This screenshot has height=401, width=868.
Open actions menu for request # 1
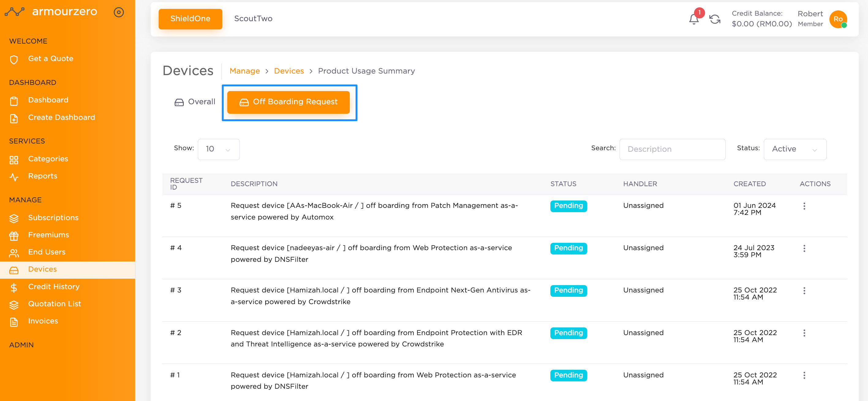[804, 375]
